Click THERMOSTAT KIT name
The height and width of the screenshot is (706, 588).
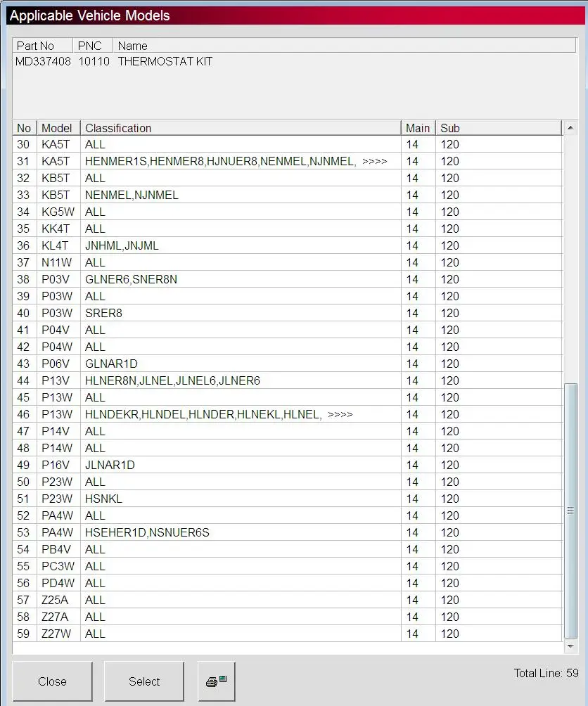(165, 62)
